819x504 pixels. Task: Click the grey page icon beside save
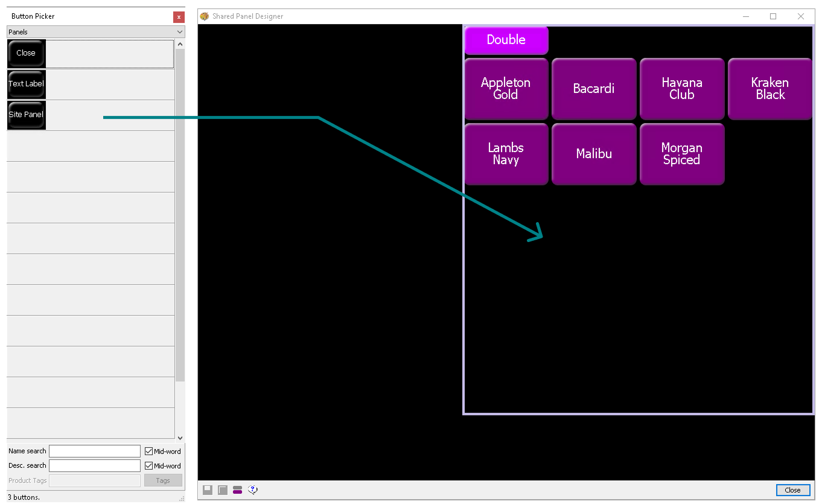[x=223, y=490]
